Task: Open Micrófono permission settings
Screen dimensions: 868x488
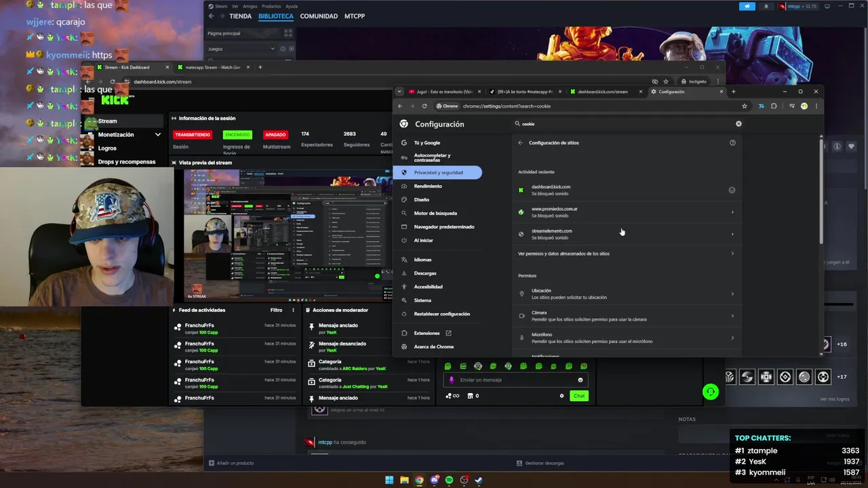Action: 627,338
